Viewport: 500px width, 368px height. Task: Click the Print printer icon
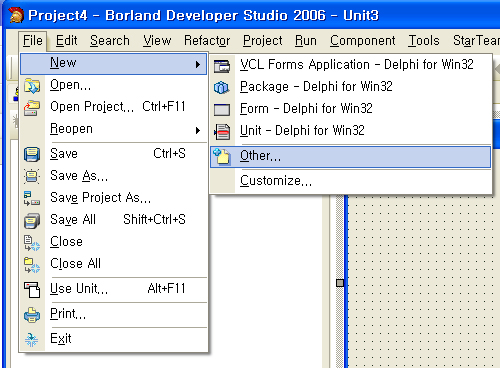click(32, 315)
